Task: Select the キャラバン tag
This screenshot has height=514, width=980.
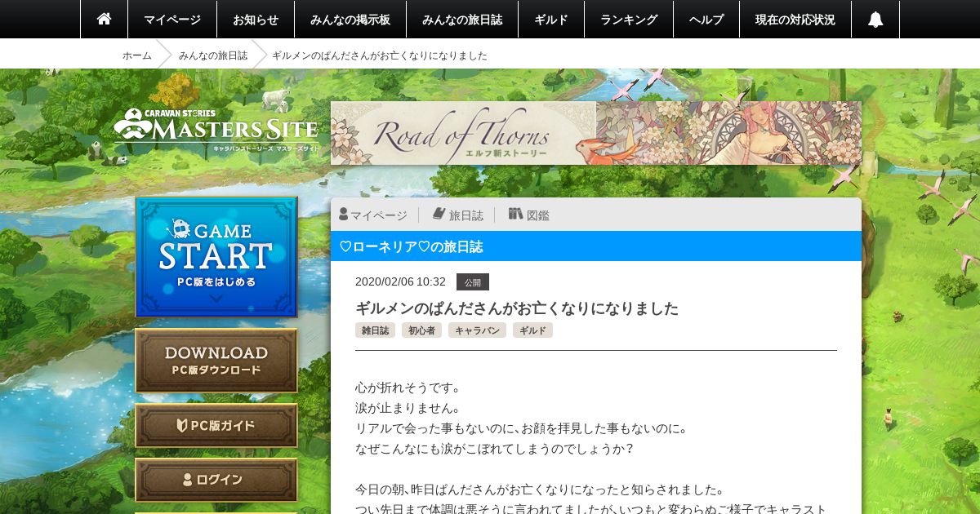Action: (x=477, y=330)
